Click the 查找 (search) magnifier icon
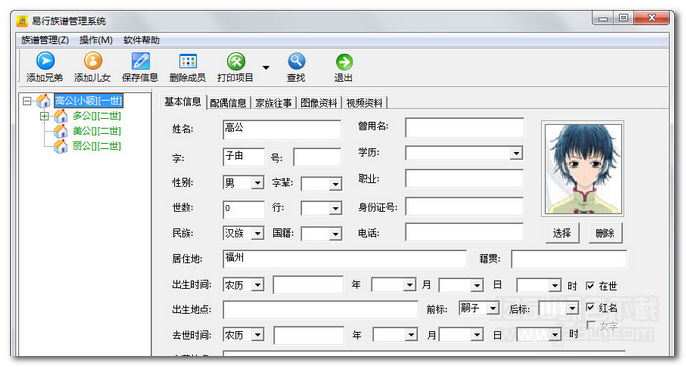Image resolution: width=686 pixels, height=367 pixels. point(296,61)
